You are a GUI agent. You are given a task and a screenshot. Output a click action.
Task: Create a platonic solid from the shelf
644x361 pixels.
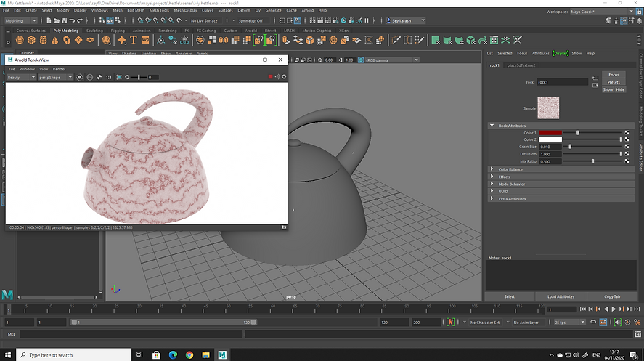[107, 40]
